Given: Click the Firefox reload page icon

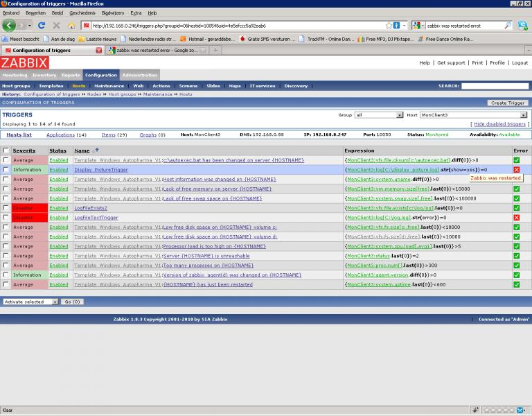Looking at the screenshot, I should pyautogui.click(x=42, y=26).
